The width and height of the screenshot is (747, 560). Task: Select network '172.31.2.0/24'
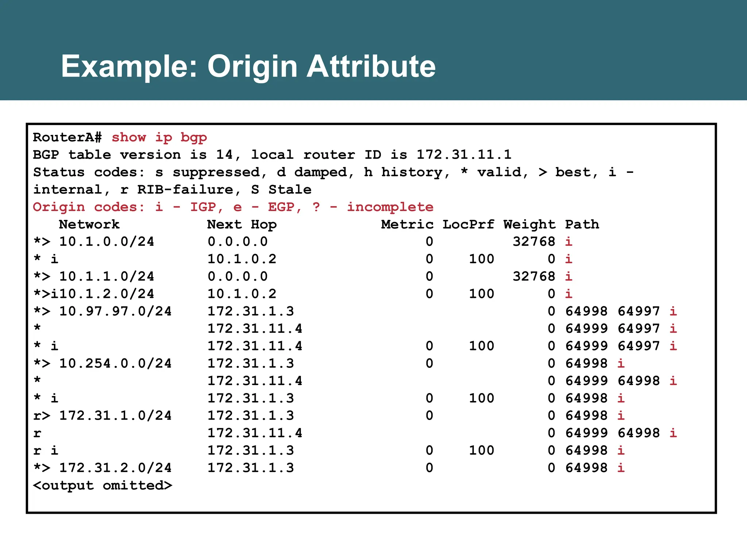click(x=116, y=468)
